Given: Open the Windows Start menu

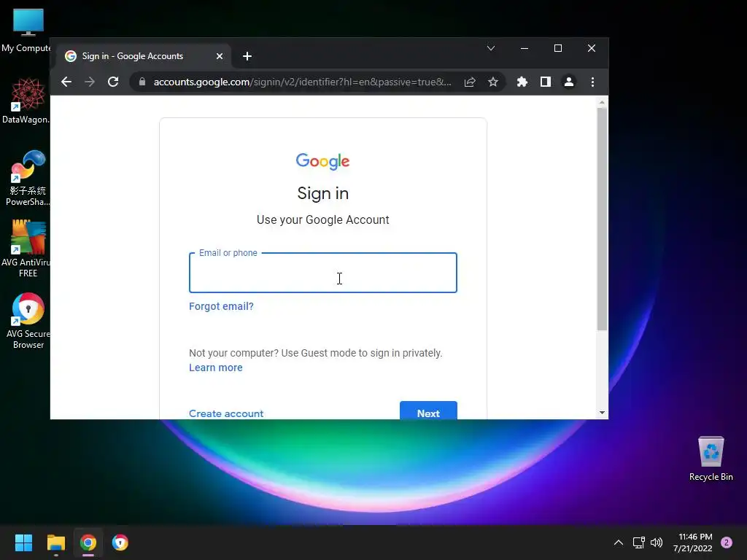Looking at the screenshot, I should pos(24,542).
